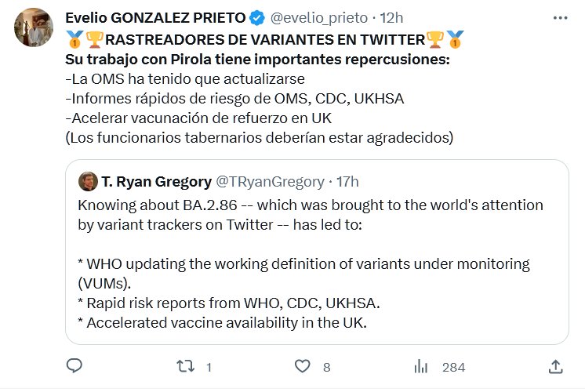Click T. Ryan Gregory's small avatar
This screenshot has width=585, height=392.
(x=88, y=181)
